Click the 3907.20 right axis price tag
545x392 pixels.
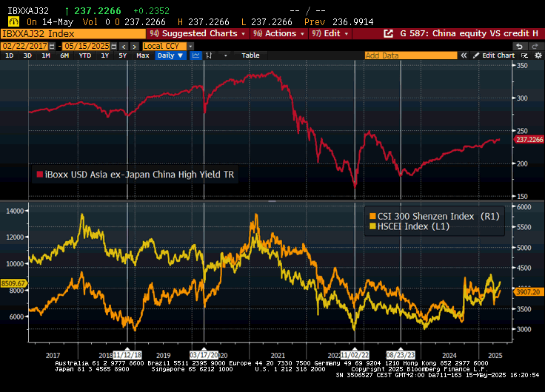click(x=528, y=292)
